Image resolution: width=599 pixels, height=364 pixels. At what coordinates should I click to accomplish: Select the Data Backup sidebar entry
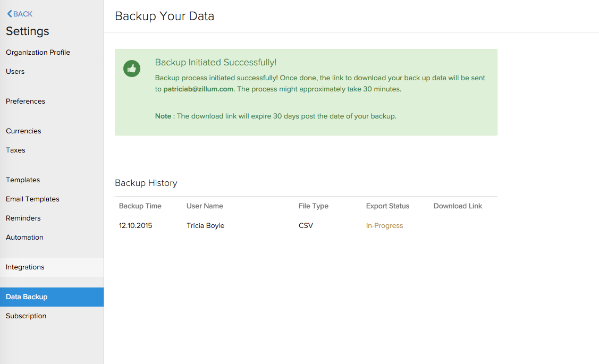27,297
